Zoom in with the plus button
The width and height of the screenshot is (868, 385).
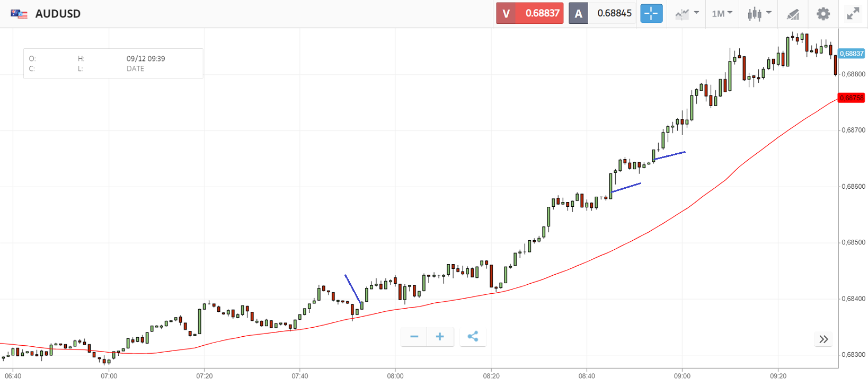click(440, 337)
